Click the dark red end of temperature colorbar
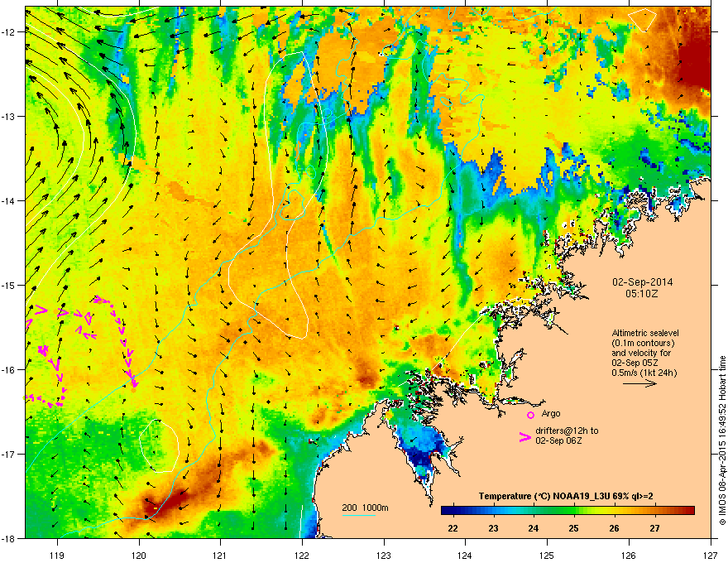The width and height of the screenshot is (728, 563). [x=689, y=511]
